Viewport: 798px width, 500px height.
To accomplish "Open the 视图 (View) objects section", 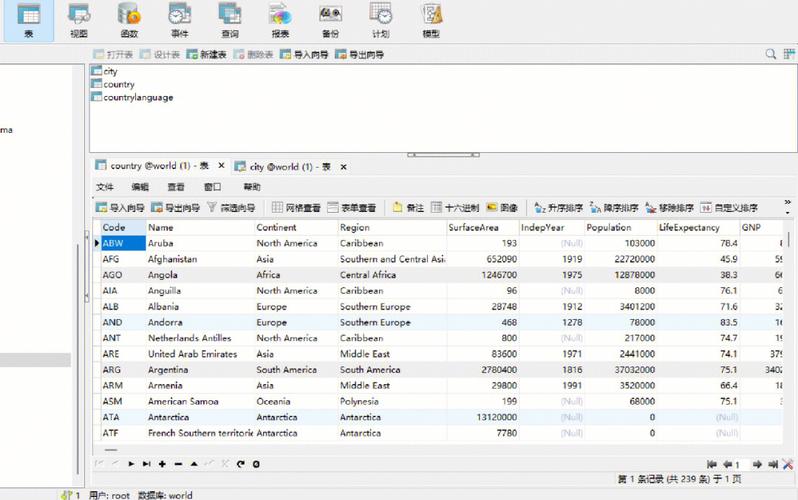I will pos(79,20).
